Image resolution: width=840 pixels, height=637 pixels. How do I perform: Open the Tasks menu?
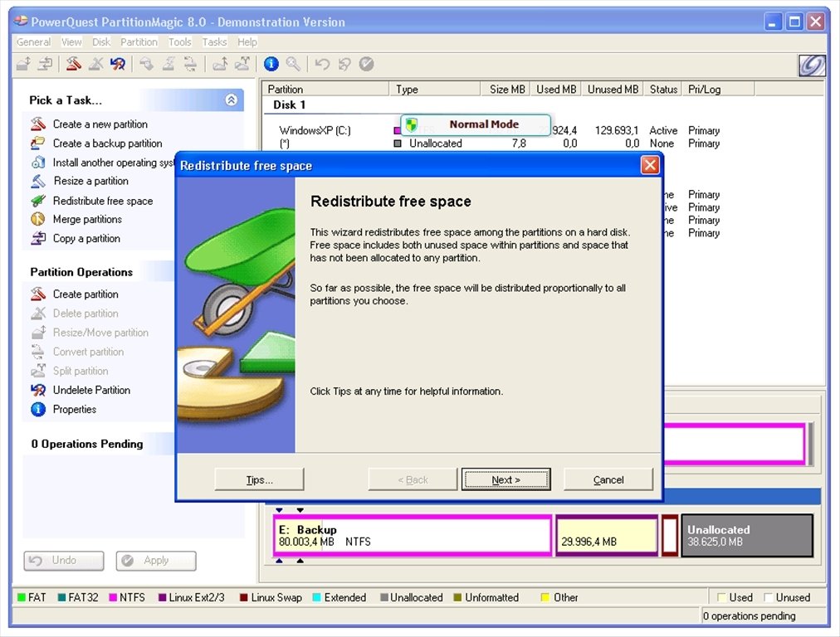point(214,41)
